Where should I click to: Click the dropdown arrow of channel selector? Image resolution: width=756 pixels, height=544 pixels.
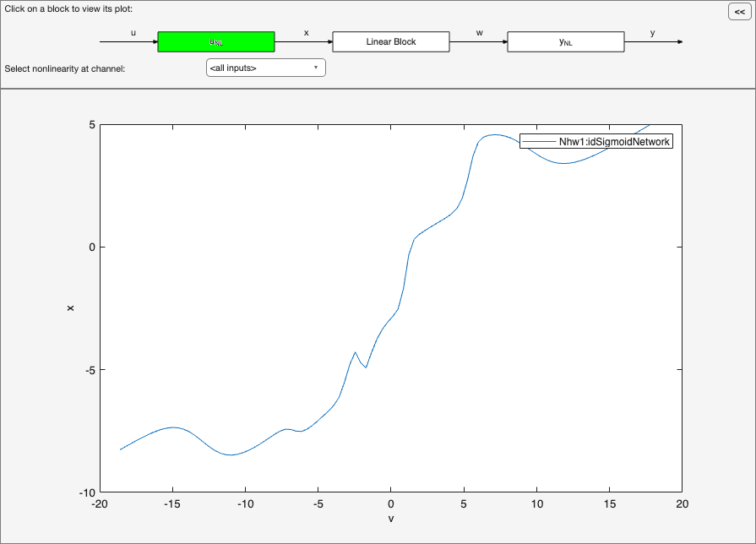(316, 68)
